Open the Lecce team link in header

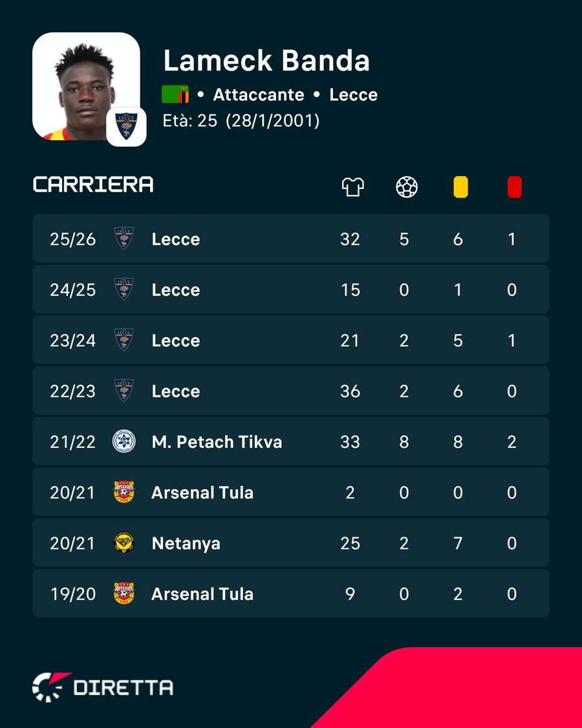pyautogui.click(x=353, y=94)
